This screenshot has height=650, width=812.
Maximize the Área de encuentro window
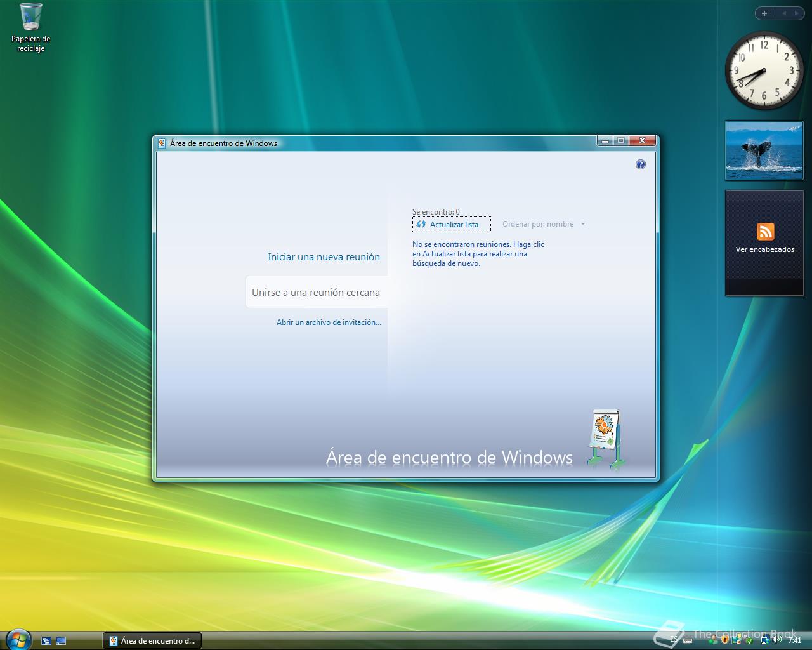coord(622,141)
